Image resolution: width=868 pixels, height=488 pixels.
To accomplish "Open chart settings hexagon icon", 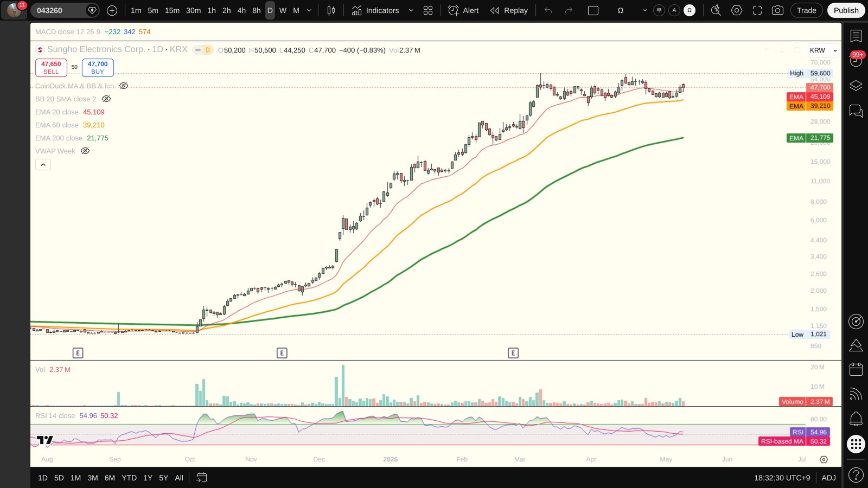I will 736,10.
